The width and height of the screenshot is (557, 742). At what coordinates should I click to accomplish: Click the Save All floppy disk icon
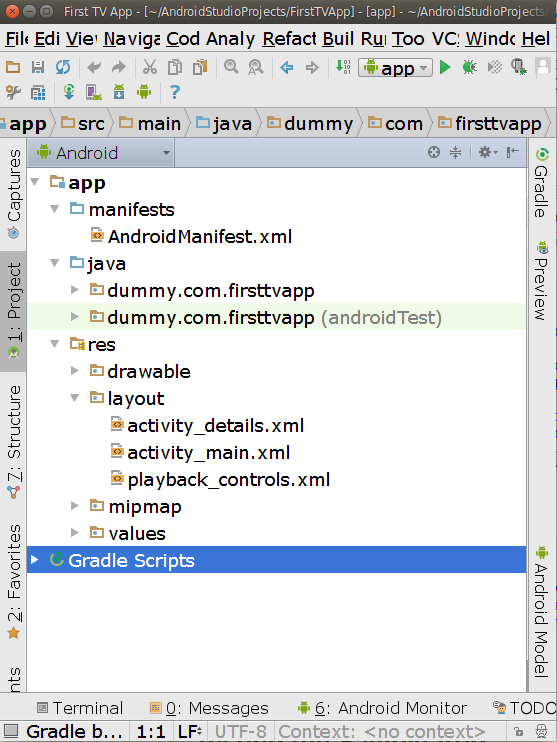pyautogui.click(x=38, y=67)
